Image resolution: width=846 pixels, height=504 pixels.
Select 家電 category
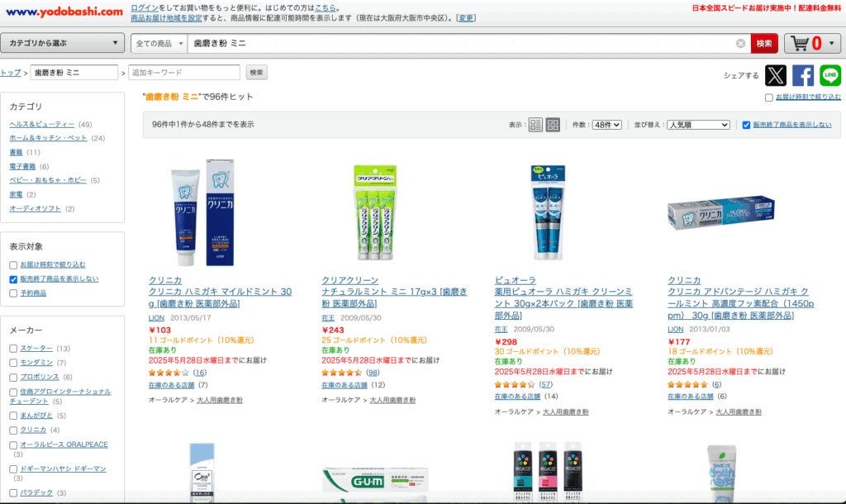click(x=17, y=195)
